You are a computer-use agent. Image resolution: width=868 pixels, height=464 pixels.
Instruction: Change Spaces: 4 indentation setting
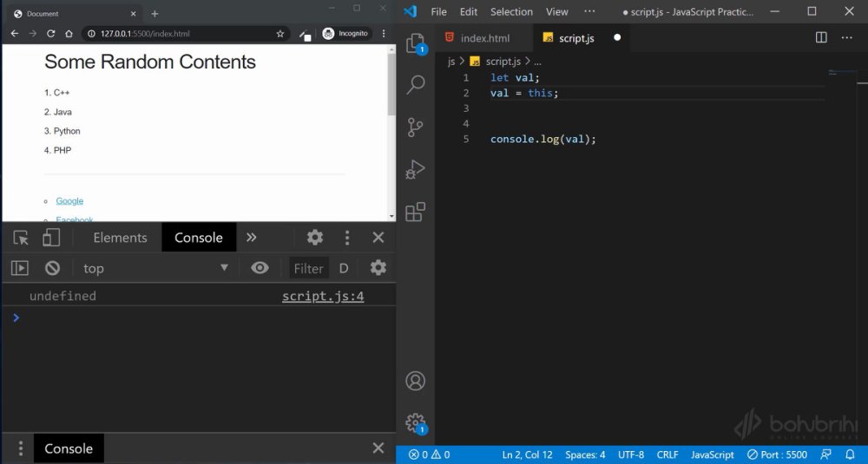585,454
